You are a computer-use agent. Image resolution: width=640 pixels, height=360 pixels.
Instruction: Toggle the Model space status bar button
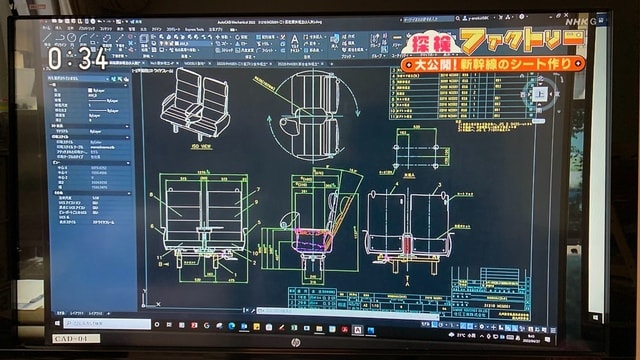pyautogui.click(x=425, y=324)
